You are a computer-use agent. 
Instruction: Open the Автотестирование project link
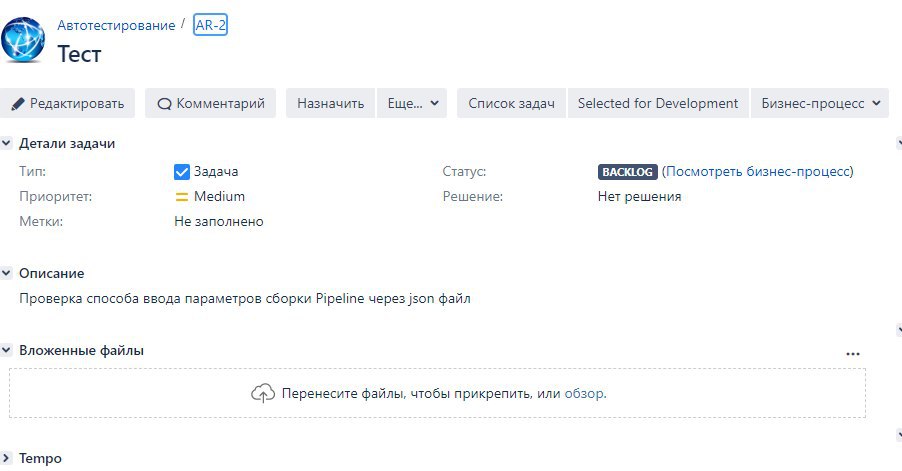pyautogui.click(x=116, y=25)
